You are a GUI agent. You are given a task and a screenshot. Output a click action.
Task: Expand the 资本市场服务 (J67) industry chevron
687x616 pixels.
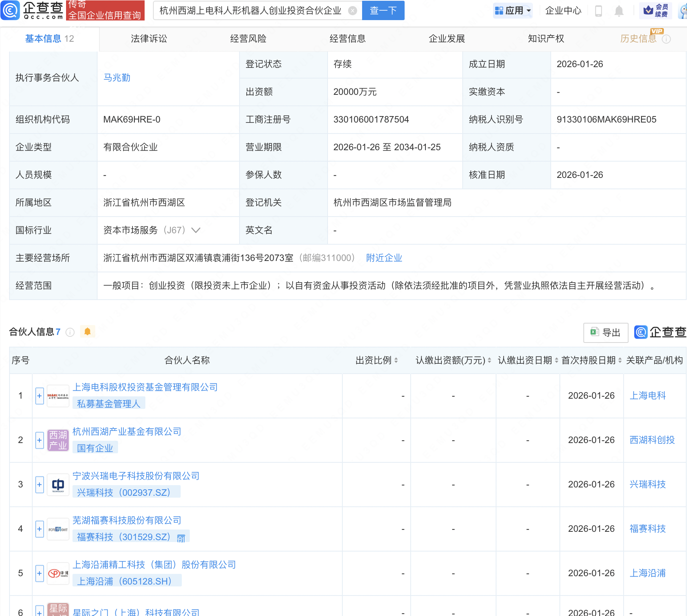click(x=196, y=230)
